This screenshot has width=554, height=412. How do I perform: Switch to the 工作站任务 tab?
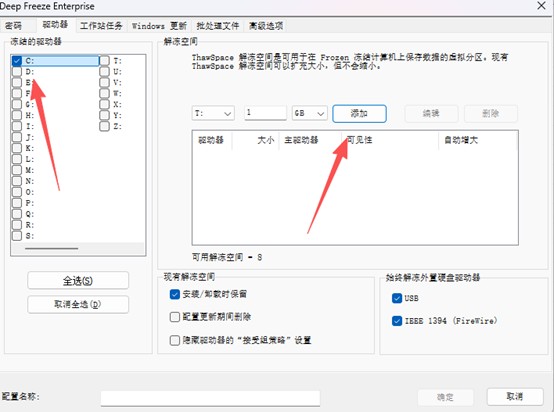coord(101,26)
